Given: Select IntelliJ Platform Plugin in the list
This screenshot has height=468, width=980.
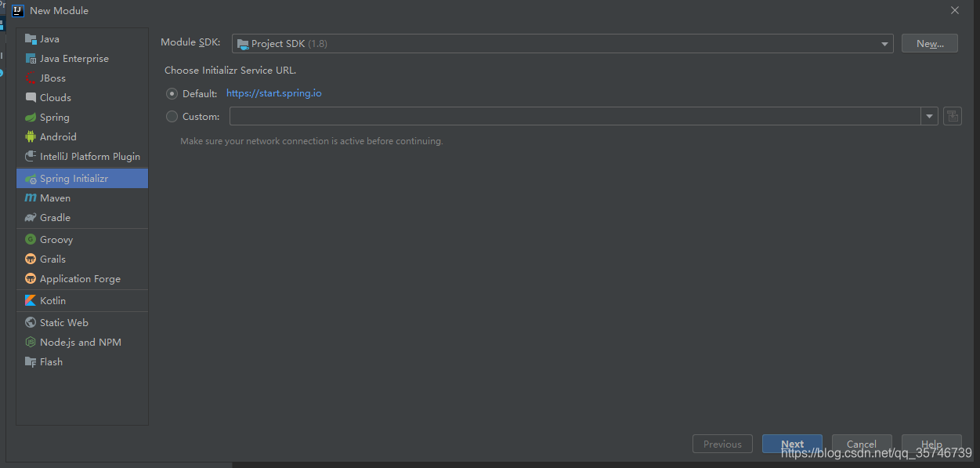Looking at the screenshot, I should click(82, 157).
